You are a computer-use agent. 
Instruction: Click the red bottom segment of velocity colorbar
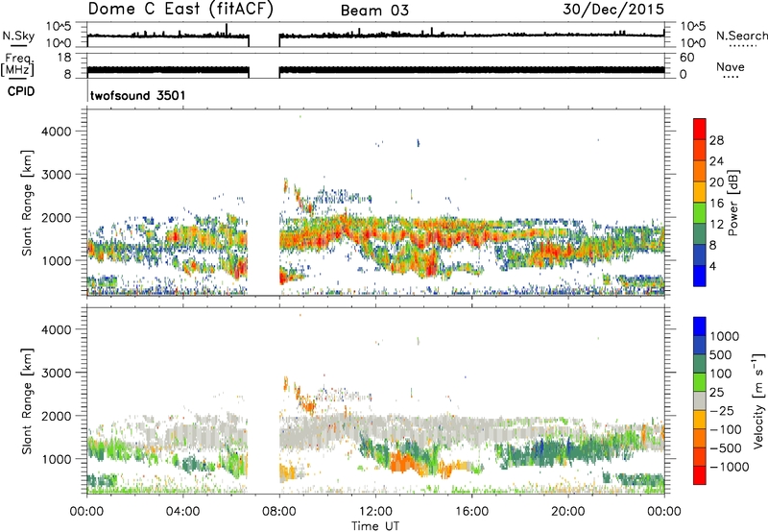point(700,475)
